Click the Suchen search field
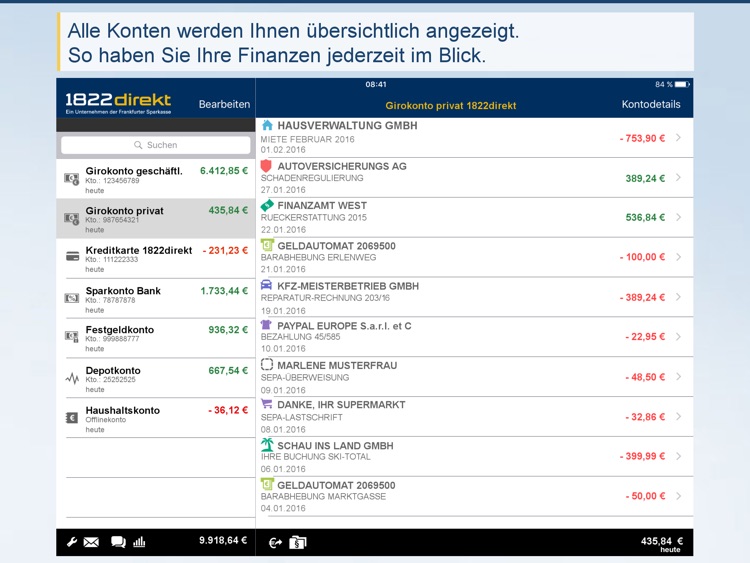The height and width of the screenshot is (563, 750). (156, 145)
